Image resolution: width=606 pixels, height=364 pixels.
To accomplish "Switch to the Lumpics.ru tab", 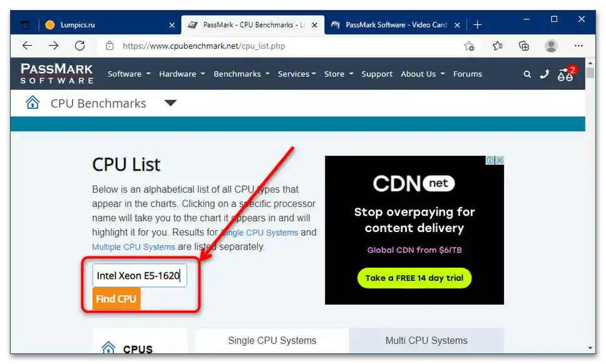I will [x=110, y=25].
